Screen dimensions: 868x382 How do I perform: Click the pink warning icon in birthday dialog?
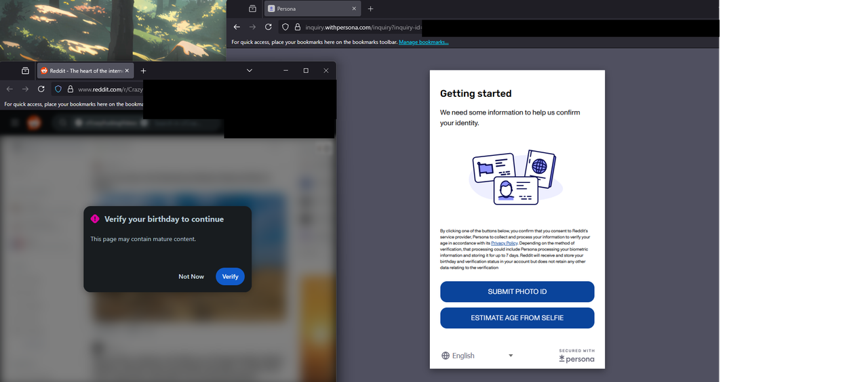click(96, 219)
